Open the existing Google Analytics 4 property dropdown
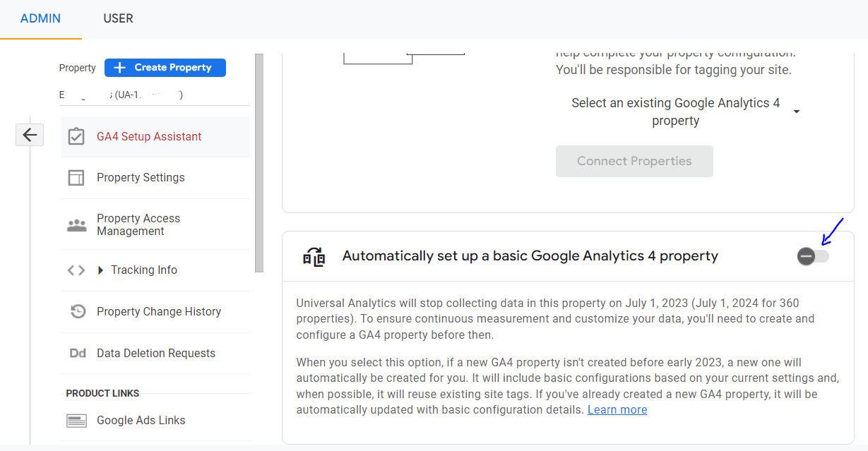The height and width of the screenshot is (451, 868). tap(797, 111)
